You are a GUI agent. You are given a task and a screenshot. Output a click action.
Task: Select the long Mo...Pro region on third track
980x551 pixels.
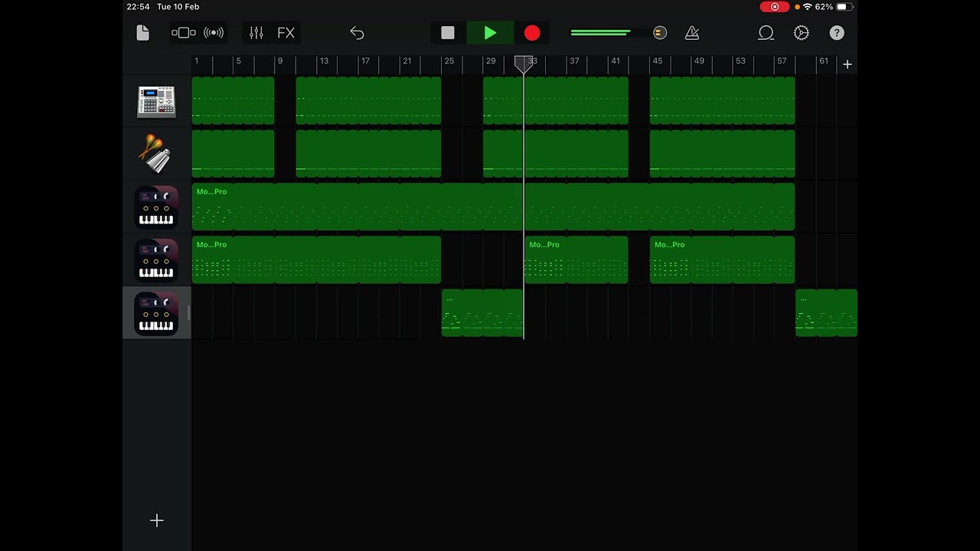[x=493, y=207]
